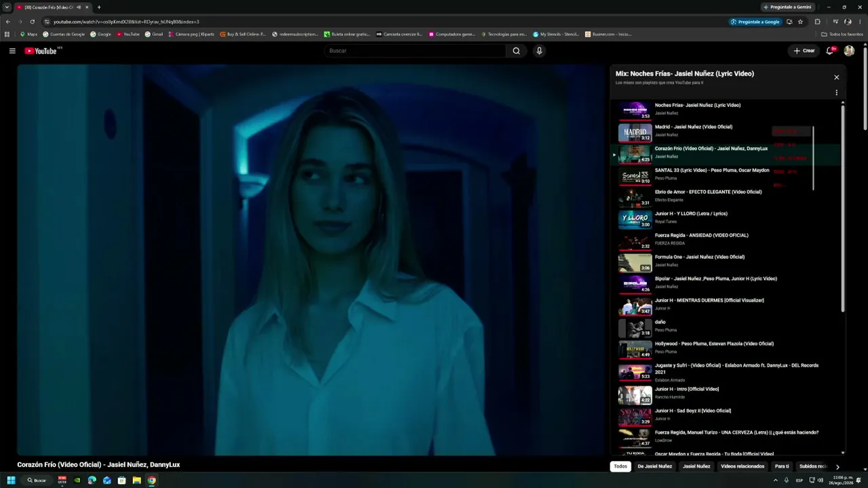Open the YouTube bookmark
This screenshot has height=488, width=868.
pyautogui.click(x=127, y=34)
